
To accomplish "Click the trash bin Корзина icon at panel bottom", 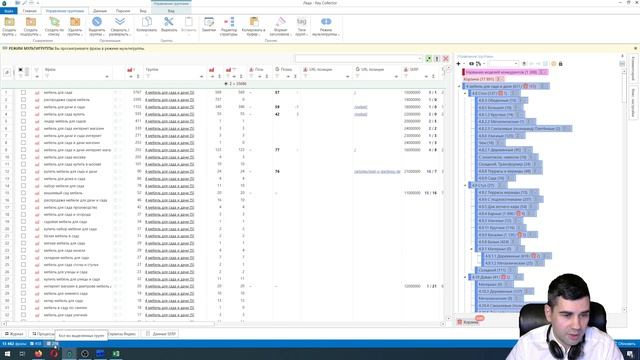I will (460, 322).
